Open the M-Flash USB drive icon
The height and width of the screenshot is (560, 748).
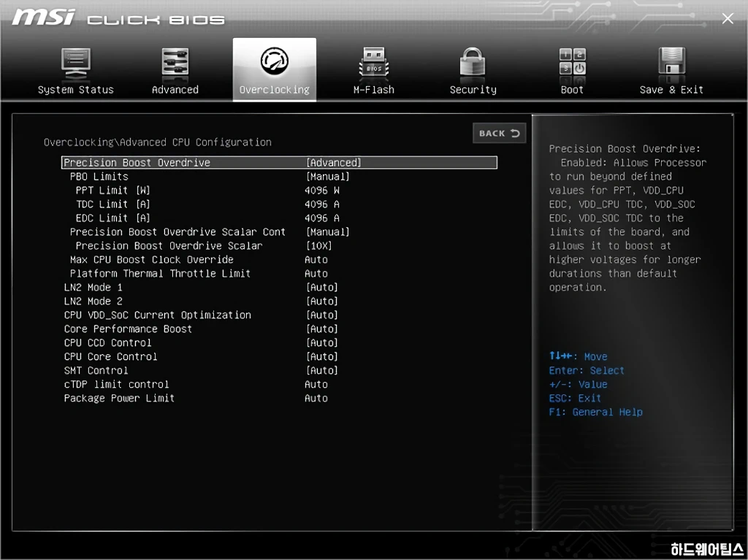tap(373, 62)
